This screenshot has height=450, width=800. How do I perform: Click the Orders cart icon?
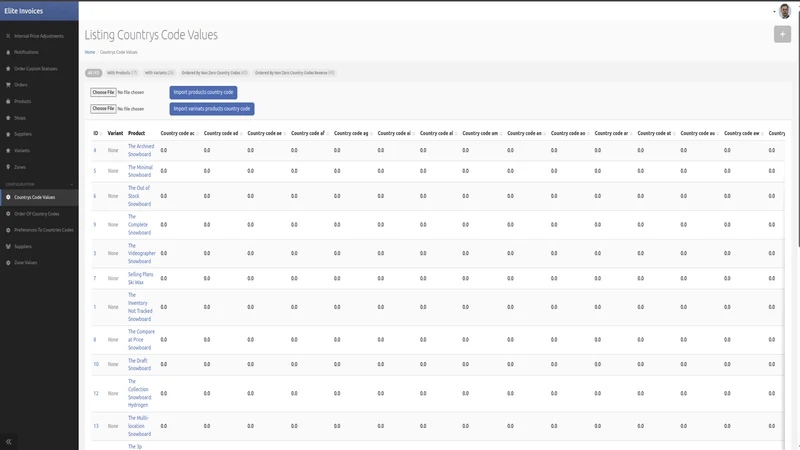[x=8, y=85]
